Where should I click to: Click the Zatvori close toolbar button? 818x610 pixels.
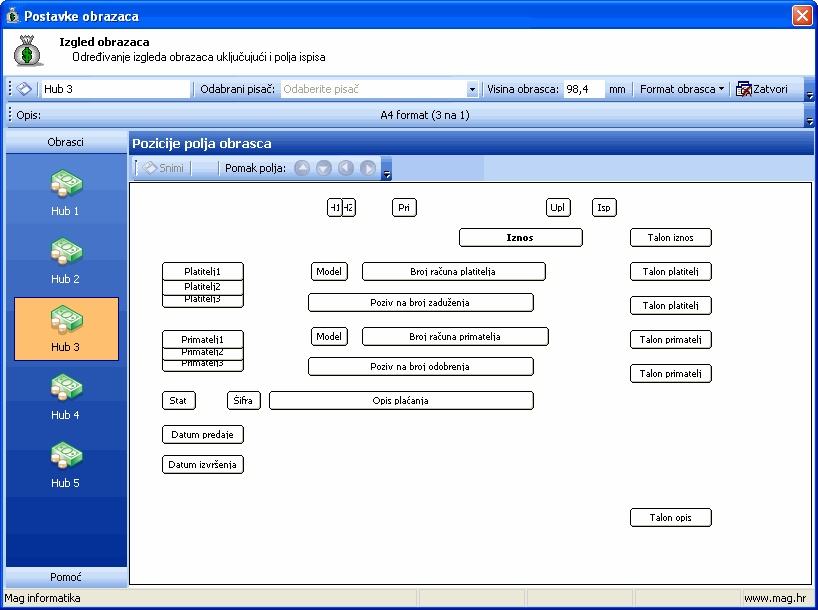click(762, 89)
